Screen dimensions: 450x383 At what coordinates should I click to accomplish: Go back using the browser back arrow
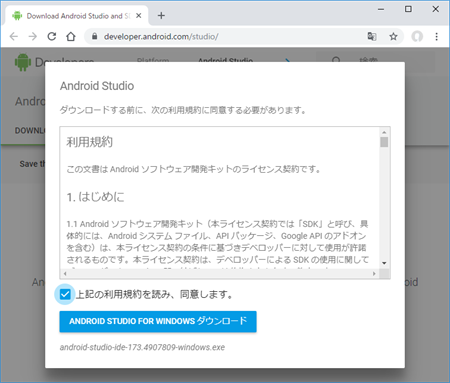14,36
